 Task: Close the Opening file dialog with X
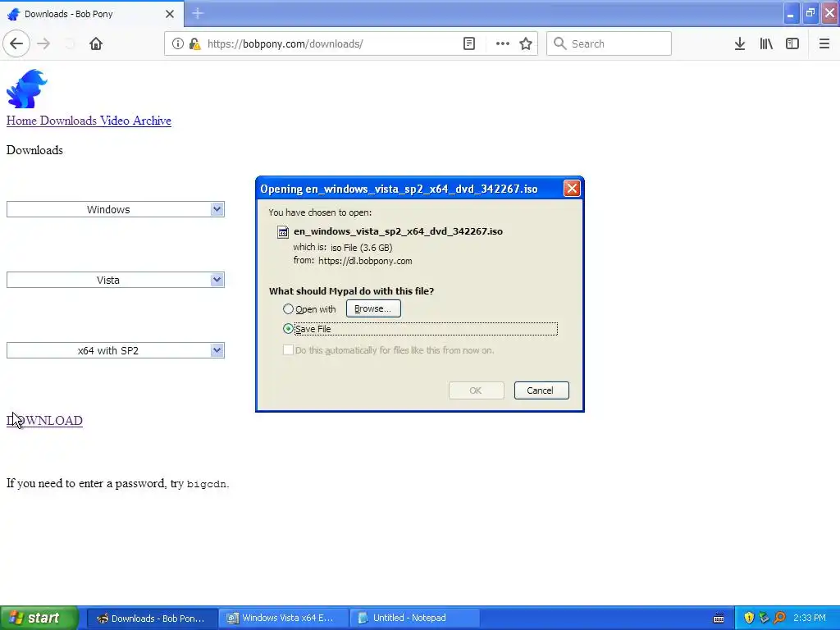point(572,188)
